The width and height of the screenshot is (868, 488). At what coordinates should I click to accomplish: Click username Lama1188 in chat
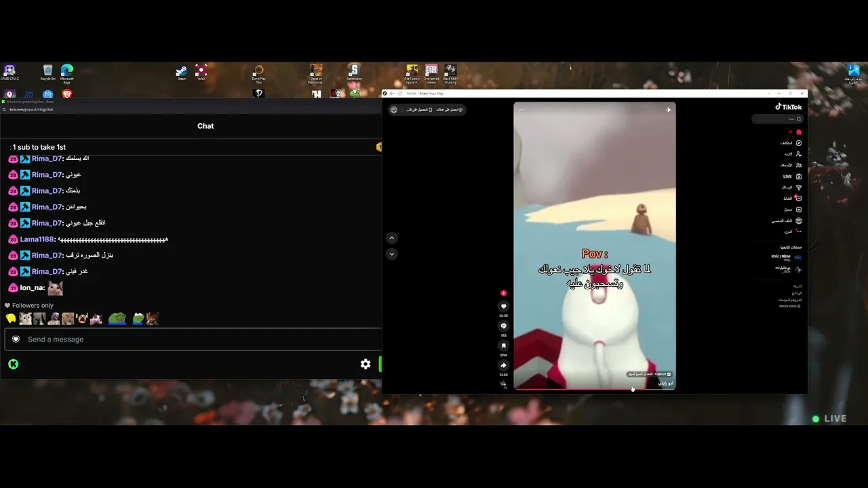[37, 239]
